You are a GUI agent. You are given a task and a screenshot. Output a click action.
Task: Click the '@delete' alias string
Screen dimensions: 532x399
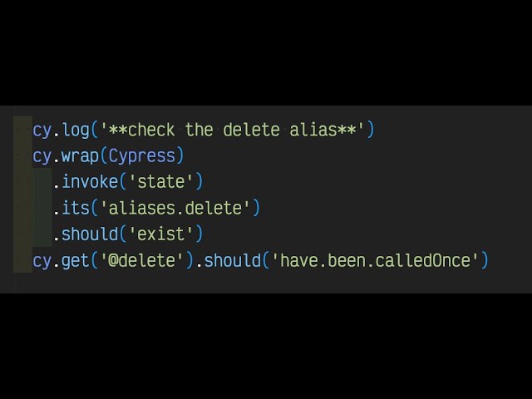coord(140,260)
